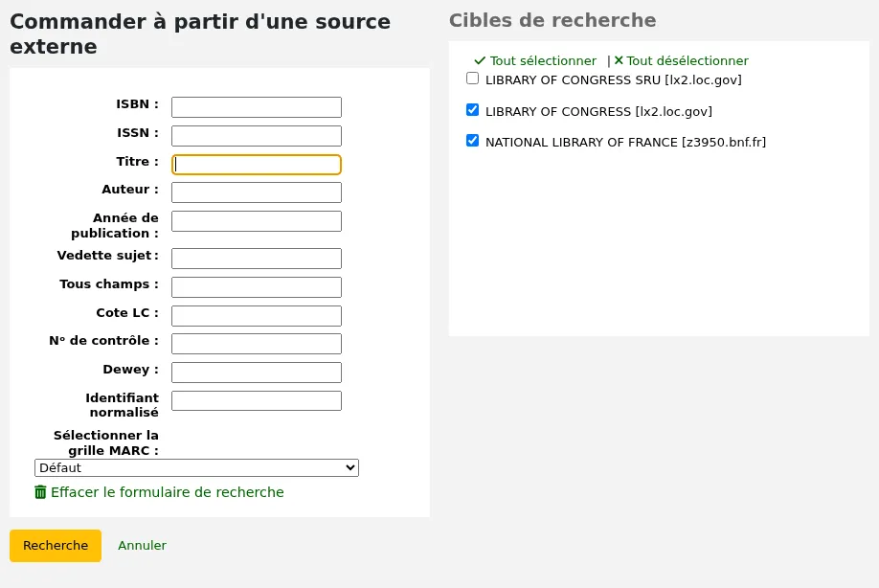
Task: Focus the Identifiant normalisé field
Action: [x=257, y=401]
